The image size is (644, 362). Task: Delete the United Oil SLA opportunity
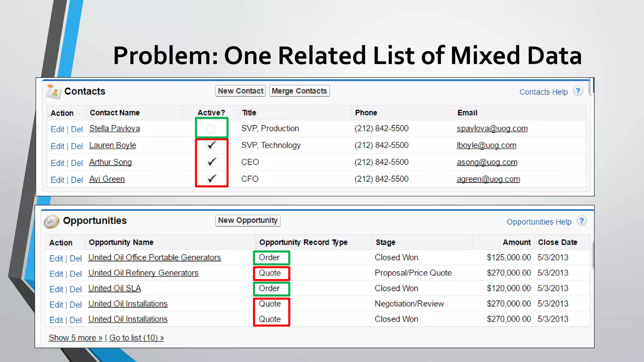tap(75, 289)
